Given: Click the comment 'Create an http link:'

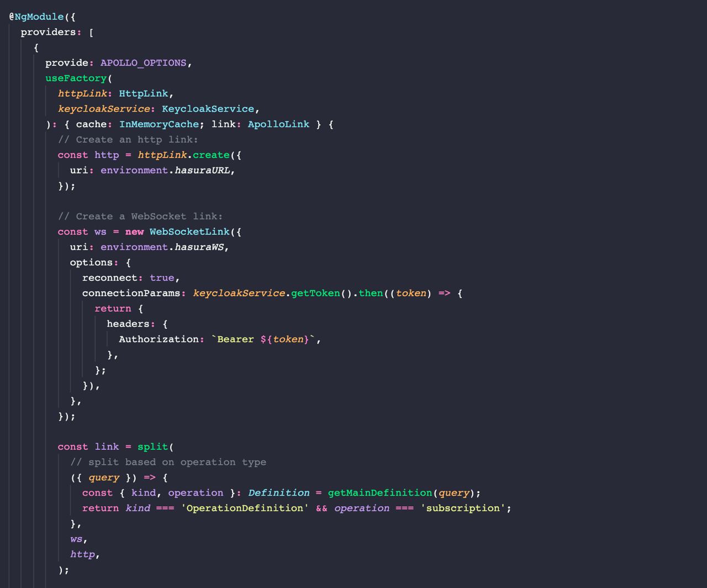Looking at the screenshot, I should [128, 139].
